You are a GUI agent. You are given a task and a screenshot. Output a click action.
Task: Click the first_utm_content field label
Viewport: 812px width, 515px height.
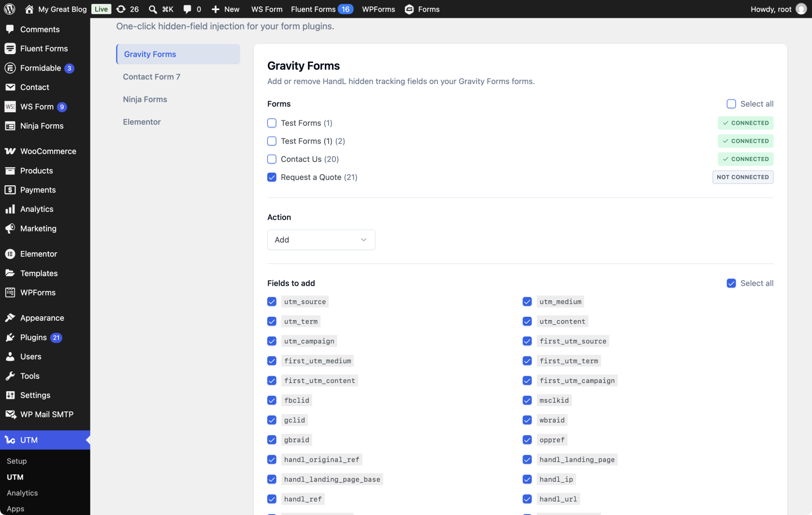[x=319, y=381]
